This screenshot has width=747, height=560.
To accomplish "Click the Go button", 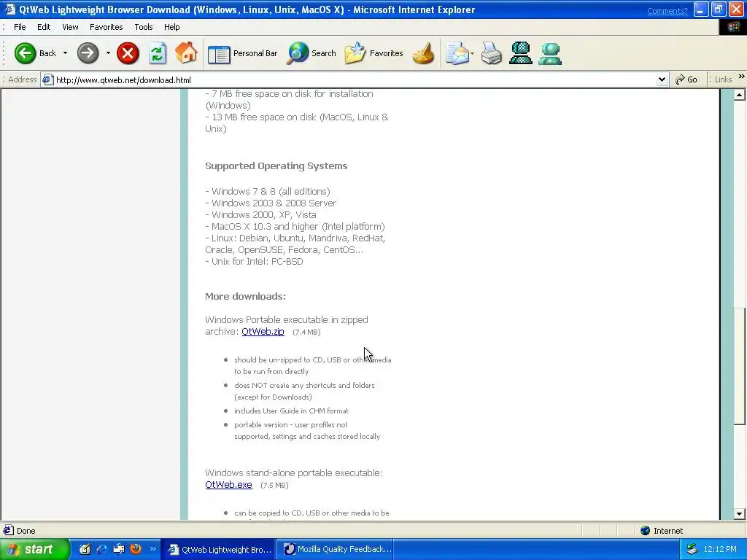I will [686, 79].
